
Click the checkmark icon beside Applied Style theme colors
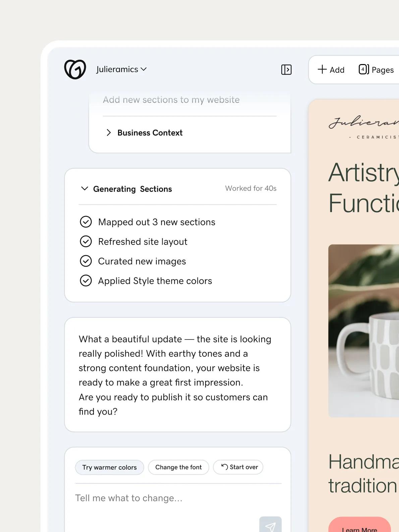86,280
